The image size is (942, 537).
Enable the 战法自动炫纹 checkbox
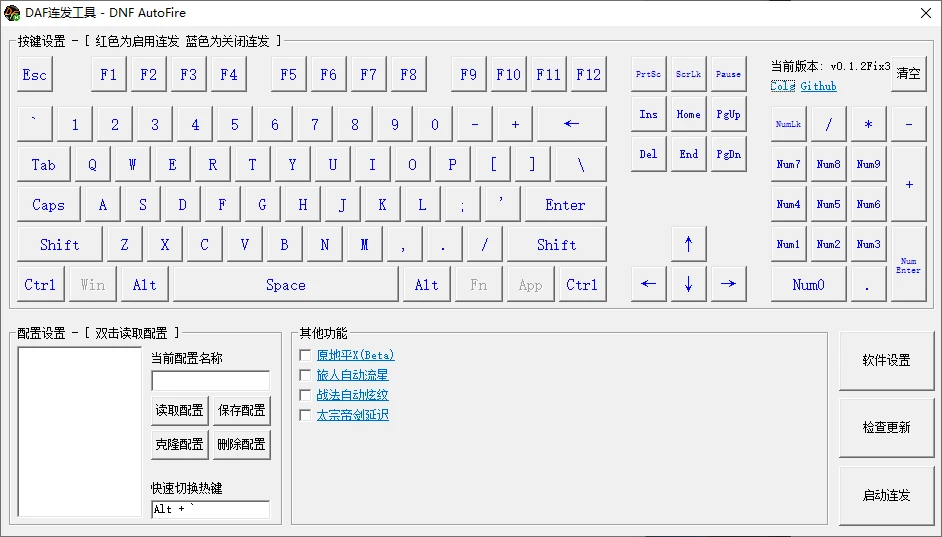point(305,395)
